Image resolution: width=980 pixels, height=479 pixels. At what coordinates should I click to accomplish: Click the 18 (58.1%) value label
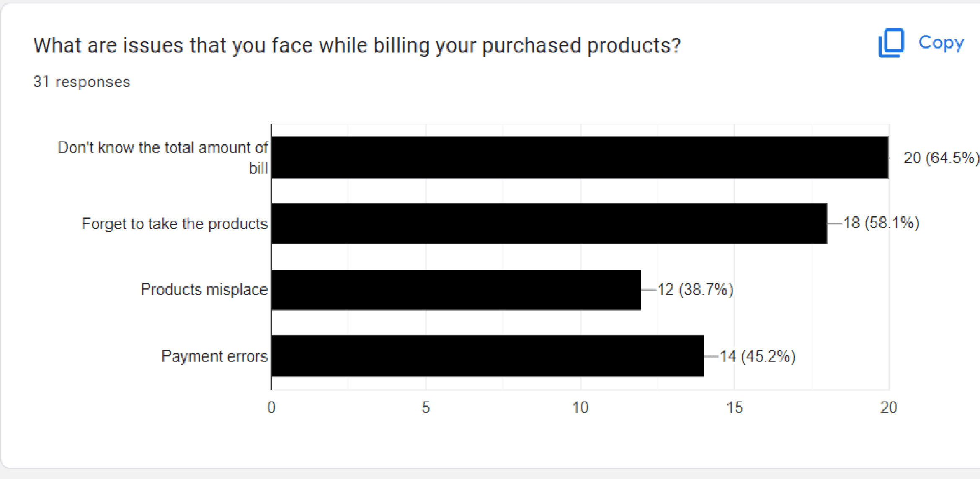click(x=881, y=223)
